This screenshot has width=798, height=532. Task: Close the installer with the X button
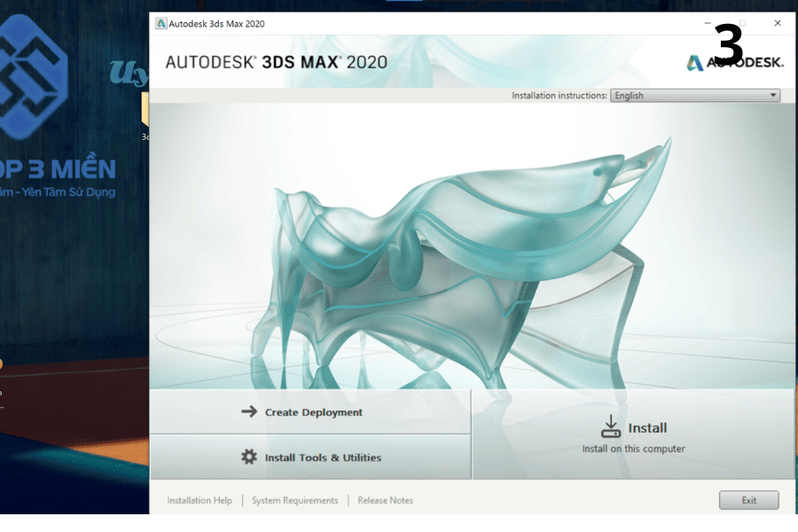point(778,24)
